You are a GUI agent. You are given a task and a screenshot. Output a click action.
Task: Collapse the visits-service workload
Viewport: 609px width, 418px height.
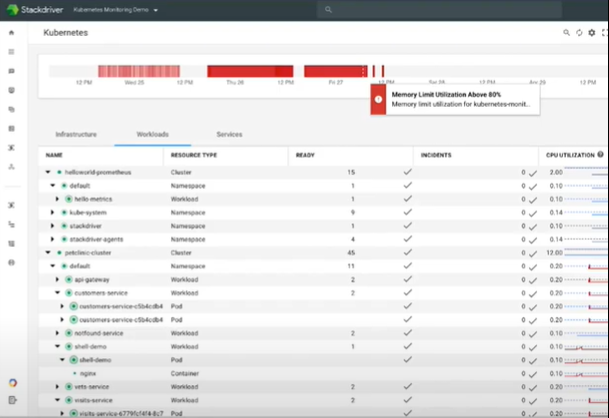pyautogui.click(x=57, y=400)
